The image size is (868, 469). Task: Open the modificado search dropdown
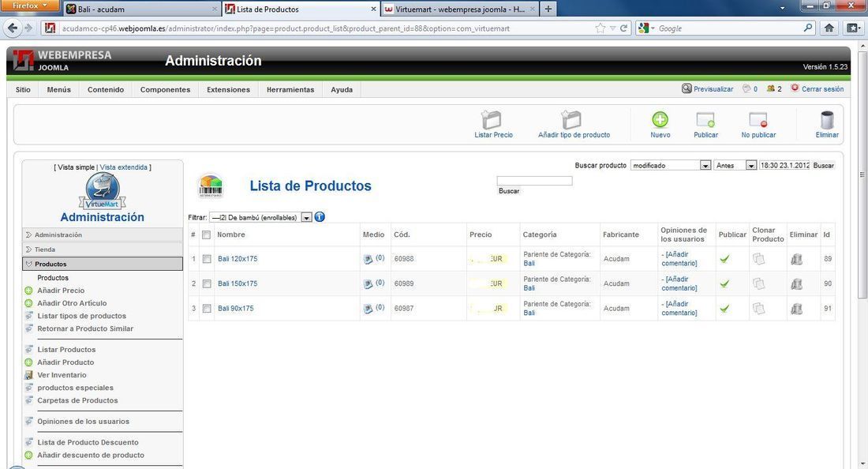tap(671, 165)
